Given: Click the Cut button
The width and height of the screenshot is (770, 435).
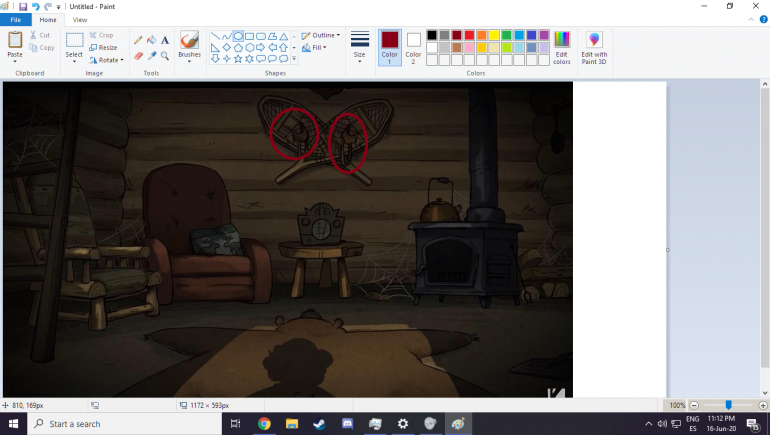Looking at the screenshot, I should 40,35.
